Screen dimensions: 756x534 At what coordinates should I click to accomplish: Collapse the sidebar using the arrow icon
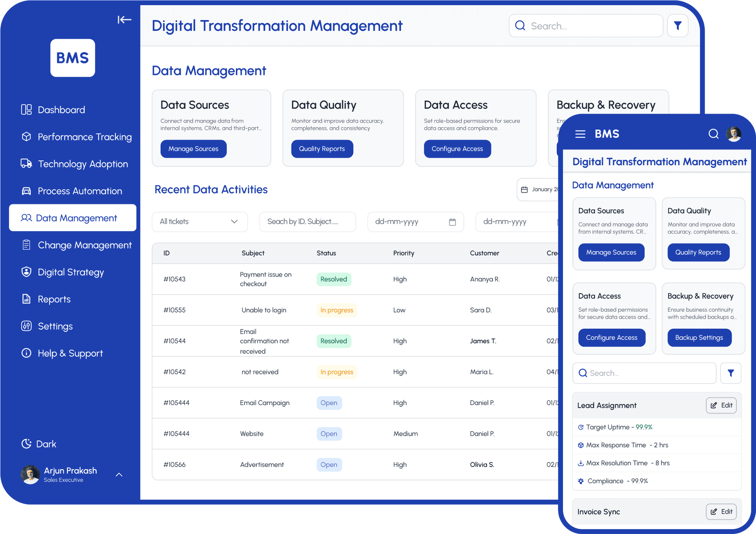124,20
